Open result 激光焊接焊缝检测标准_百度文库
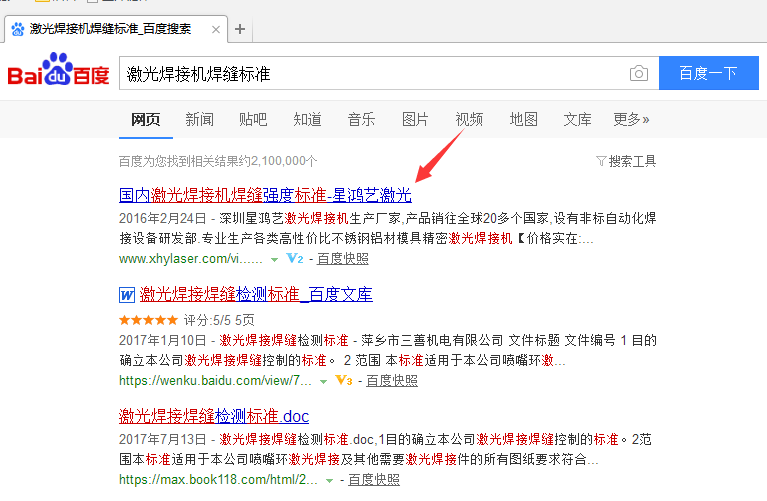This screenshot has height=501, width=767. pyautogui.click(x=256, y=294)
